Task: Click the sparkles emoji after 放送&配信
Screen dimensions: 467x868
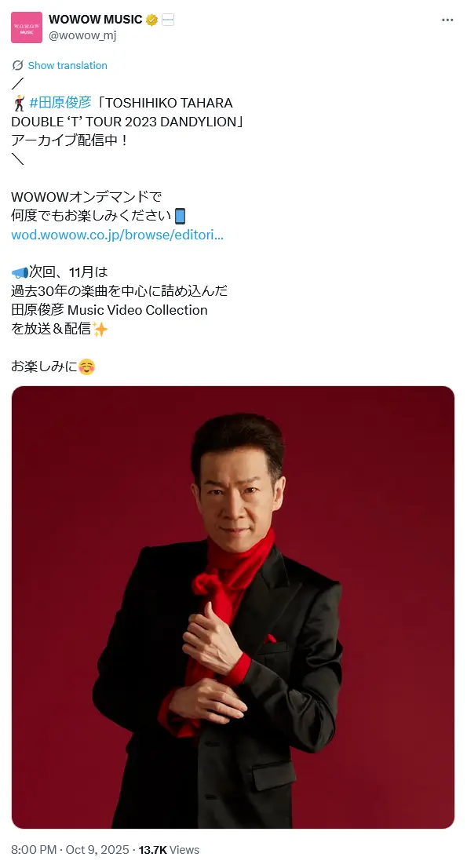Action: [100, 330]
